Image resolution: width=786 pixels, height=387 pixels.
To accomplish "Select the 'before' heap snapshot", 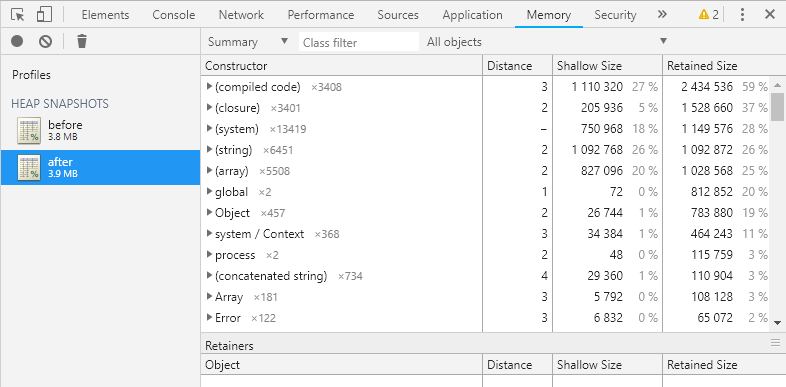I will (100, 130).
